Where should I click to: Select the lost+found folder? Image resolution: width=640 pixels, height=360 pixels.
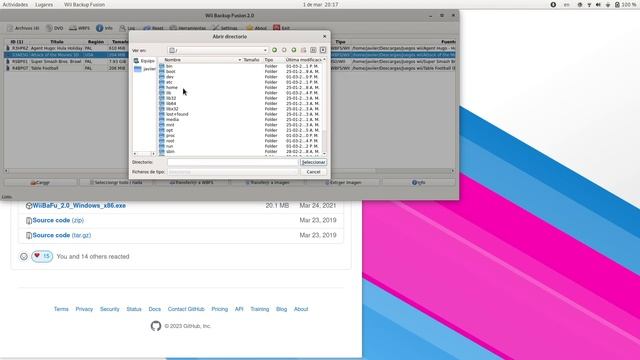point(177,114)
